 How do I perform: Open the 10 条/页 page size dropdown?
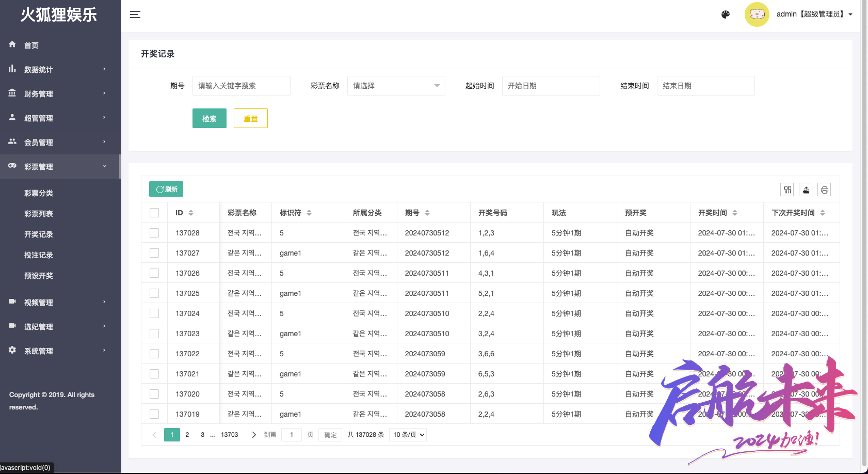pos(408,435)
